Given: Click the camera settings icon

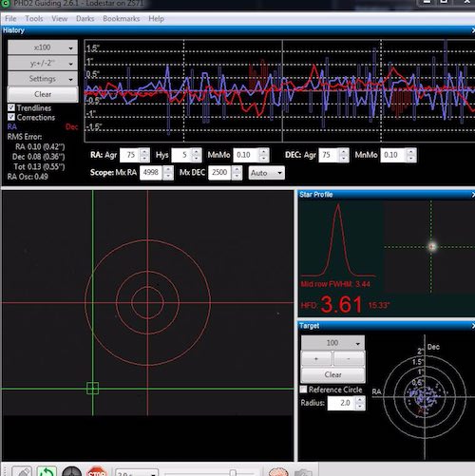Looking at the screenshot, I should point(303,472).
